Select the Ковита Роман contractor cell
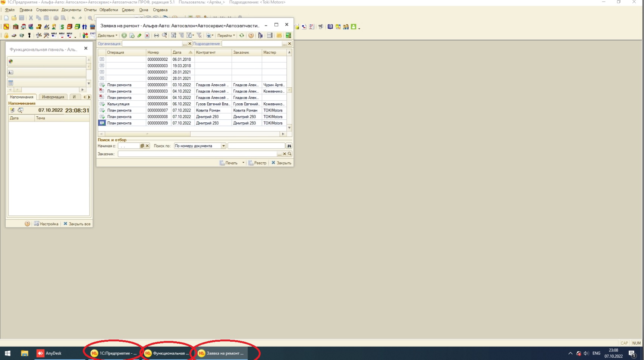Image resolution: width=644 pixels, height=360 pixels. (213, 110)
